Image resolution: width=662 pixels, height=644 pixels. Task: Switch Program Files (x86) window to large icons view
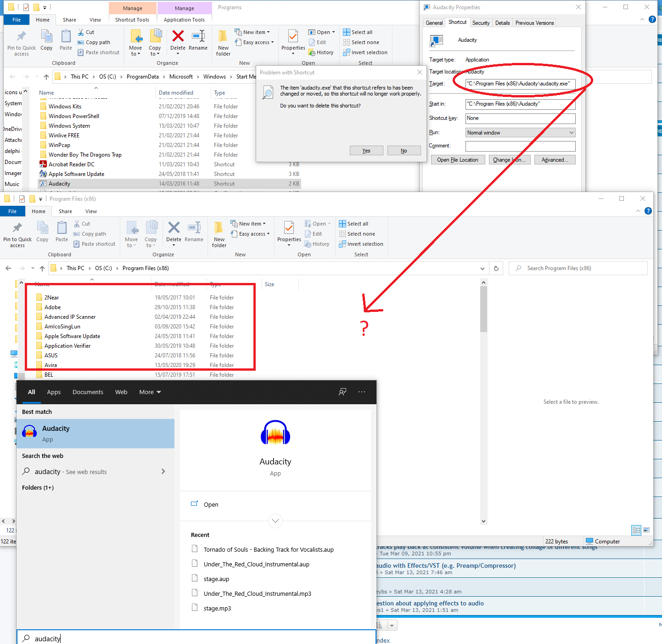pyautogui.click(x=646, y=530)
